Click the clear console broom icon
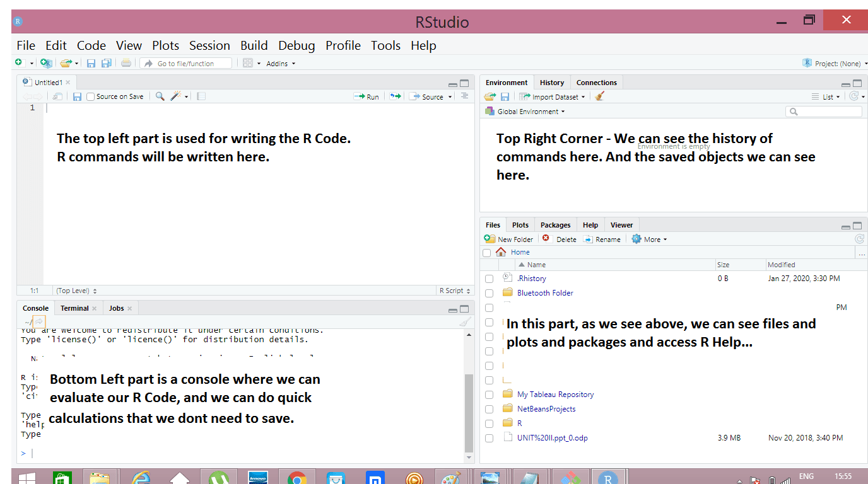 click(465, 321)
